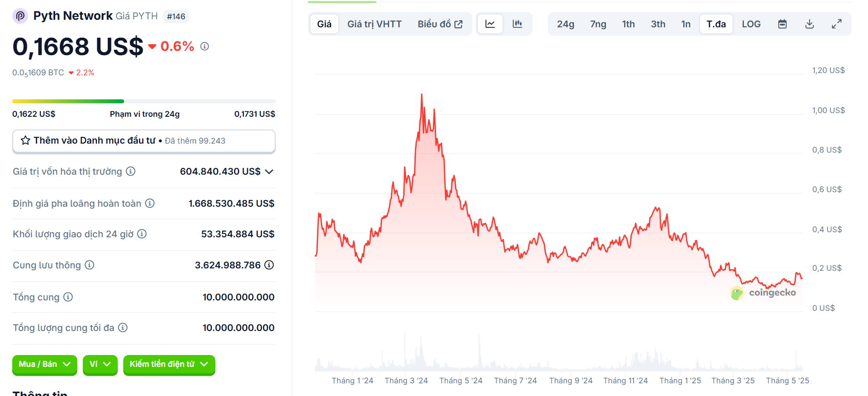Click Tháng 1 '25 axis label
868x396 pixels.
point(680,380)
